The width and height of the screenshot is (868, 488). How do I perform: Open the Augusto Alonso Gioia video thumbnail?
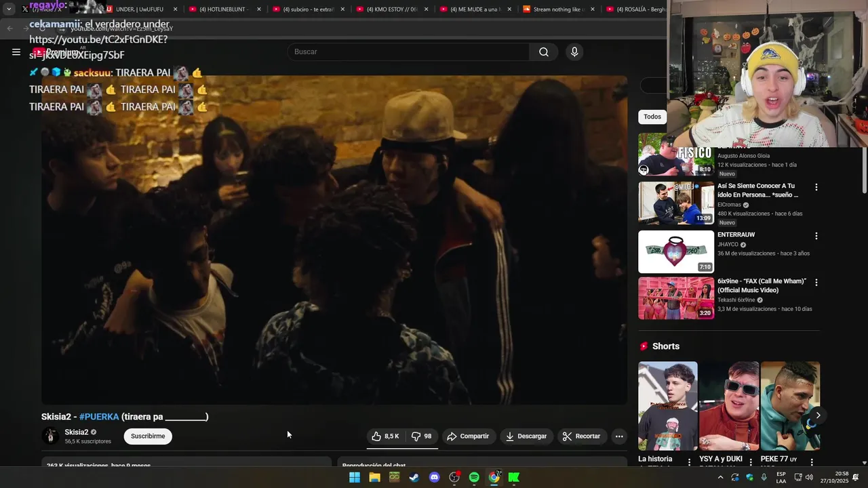(x=676, y=155)
